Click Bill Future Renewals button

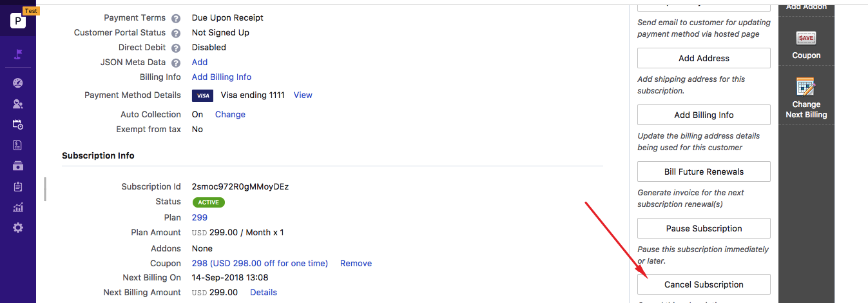pos(704,171)
